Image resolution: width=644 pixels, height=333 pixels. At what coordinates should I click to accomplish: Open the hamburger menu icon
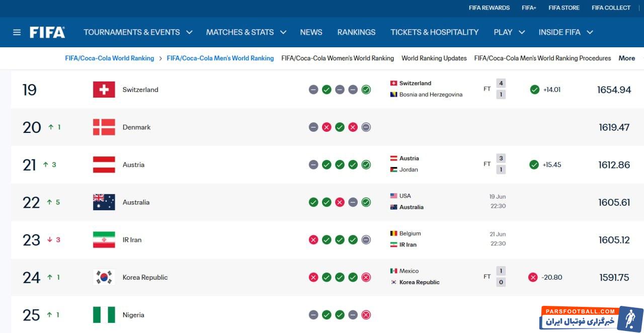tap(17, 32)
